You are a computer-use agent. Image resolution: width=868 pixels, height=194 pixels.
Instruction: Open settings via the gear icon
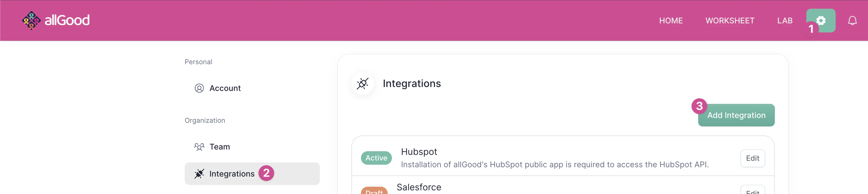[x=820, y=21]
